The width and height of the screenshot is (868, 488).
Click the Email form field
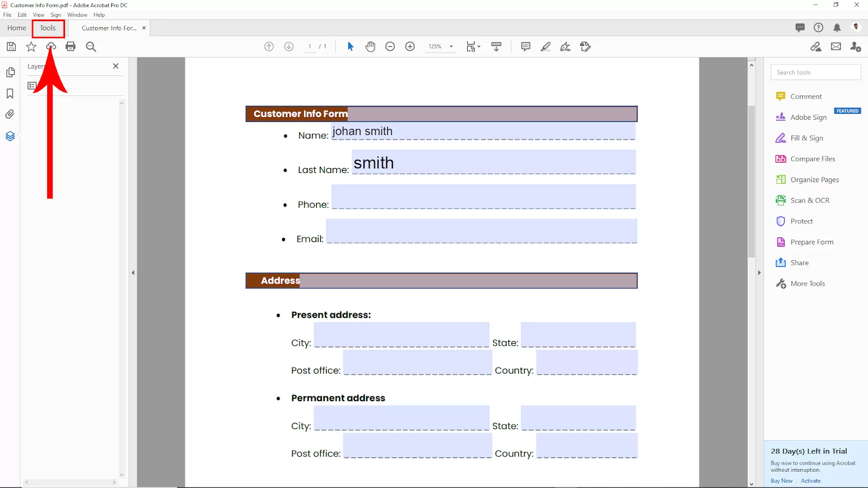(x=482, y=231)
